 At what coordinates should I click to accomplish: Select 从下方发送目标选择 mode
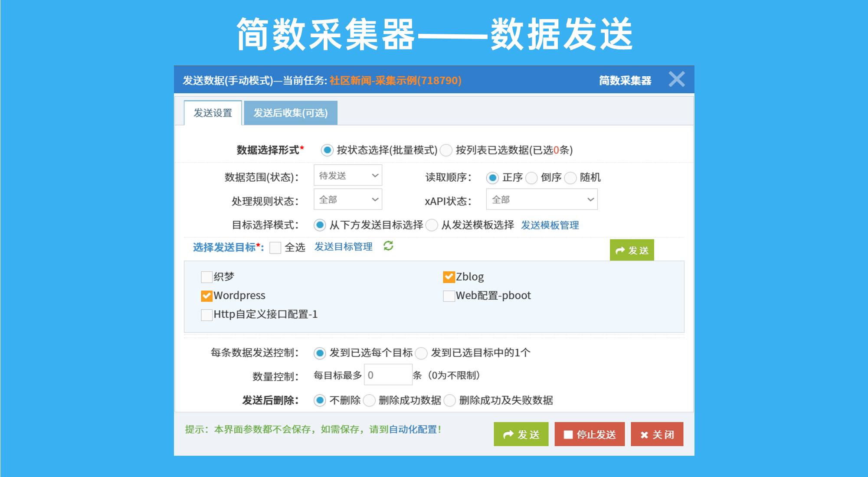point(320,225)
